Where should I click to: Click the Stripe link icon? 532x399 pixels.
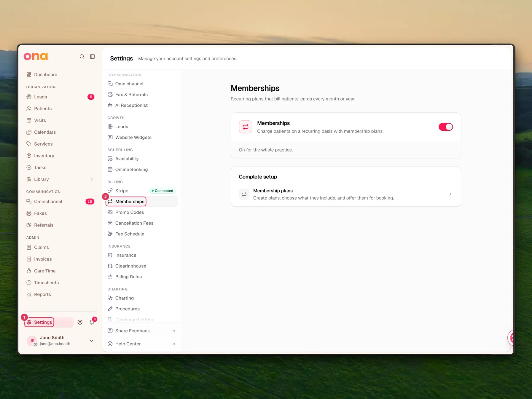110,191
